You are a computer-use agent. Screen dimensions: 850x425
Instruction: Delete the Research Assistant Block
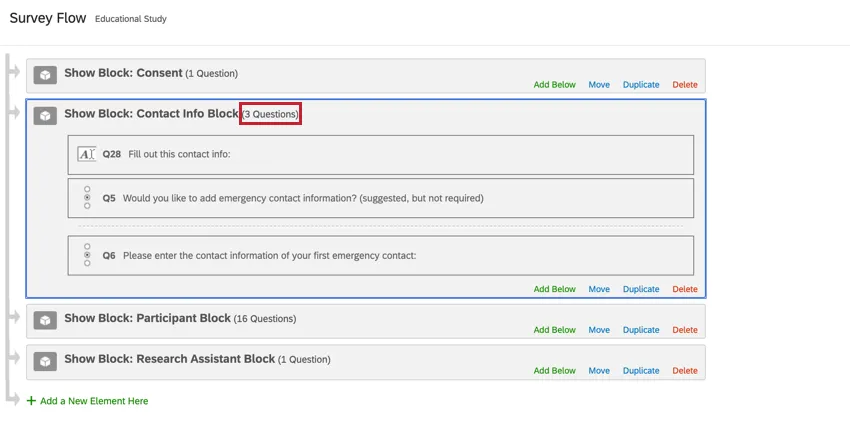tap(685, 371)
